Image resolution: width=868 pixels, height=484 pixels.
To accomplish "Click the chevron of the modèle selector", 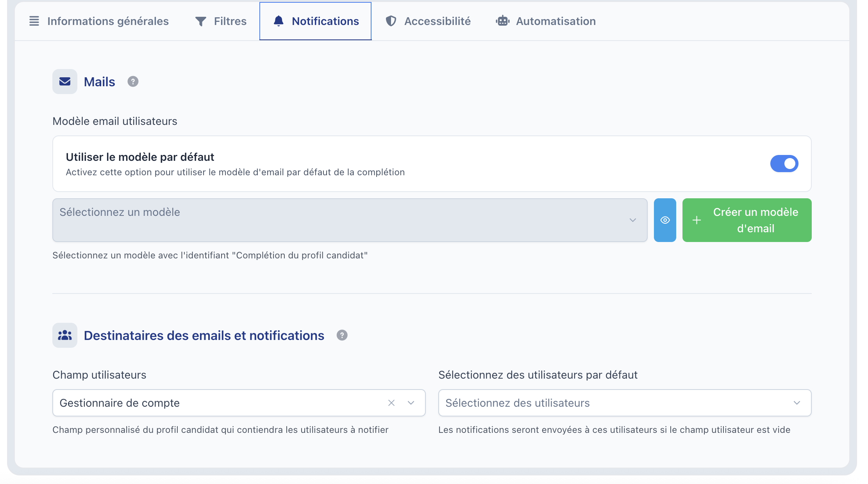I will (633, 220).
